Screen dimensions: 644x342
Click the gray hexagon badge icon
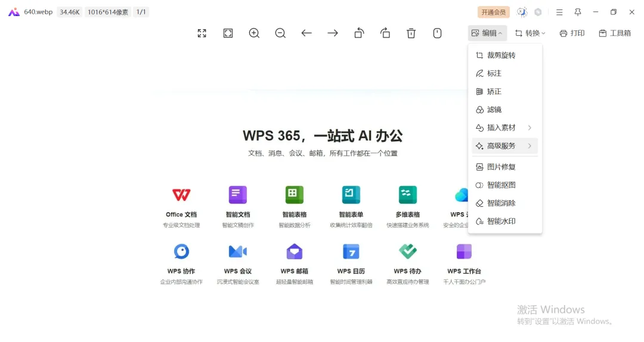point(538,13)
